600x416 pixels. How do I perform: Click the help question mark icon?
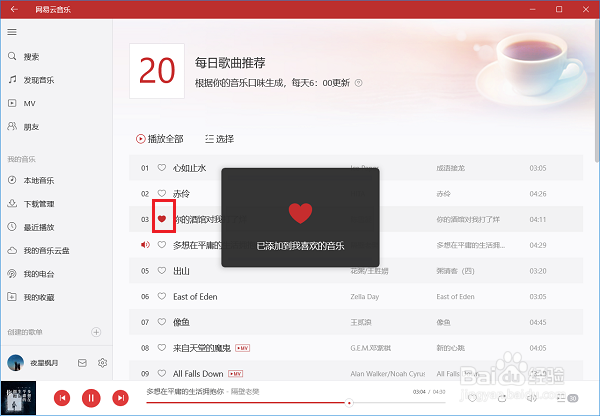(358, 83)
